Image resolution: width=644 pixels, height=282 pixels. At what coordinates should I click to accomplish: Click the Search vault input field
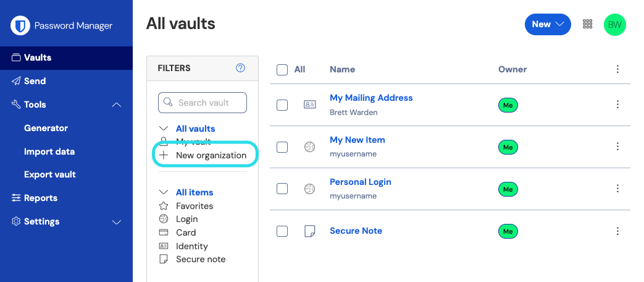203,103
